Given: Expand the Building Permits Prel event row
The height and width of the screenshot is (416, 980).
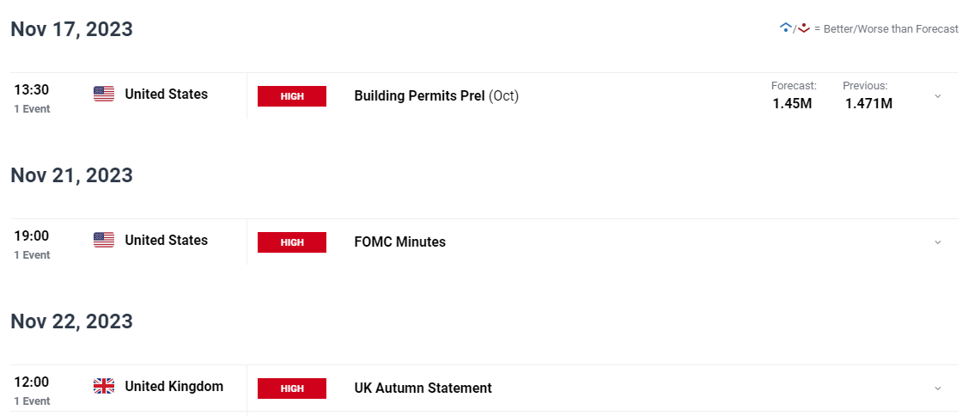Looking at the screenshot, I should (x=938, y=95).
